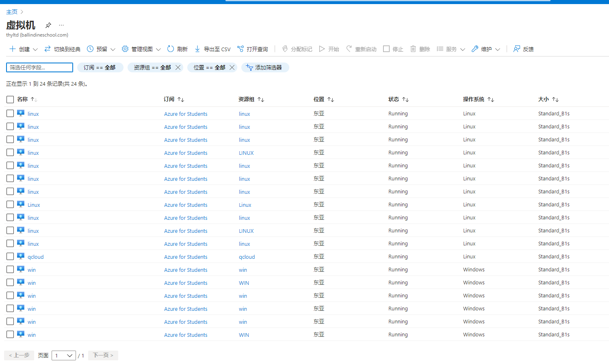Screen dimensions: 609x364
Task: Click the VM icon in the qcloud row
Action: pyautogui.click(x=21, y=256)
